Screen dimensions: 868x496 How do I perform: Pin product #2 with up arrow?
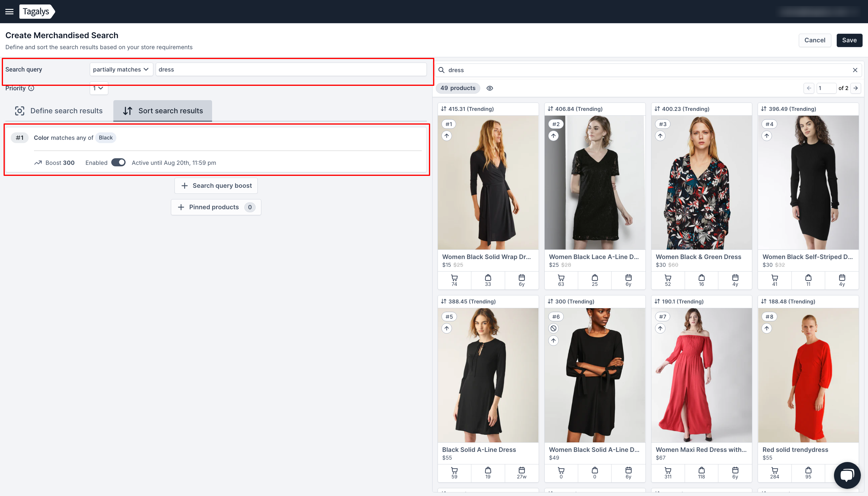point(553,136)
